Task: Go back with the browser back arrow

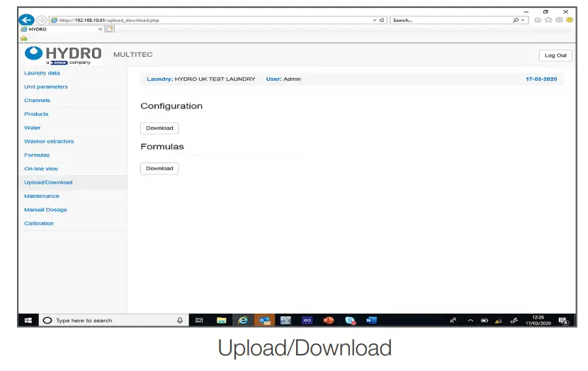Action: pos(26,20)
